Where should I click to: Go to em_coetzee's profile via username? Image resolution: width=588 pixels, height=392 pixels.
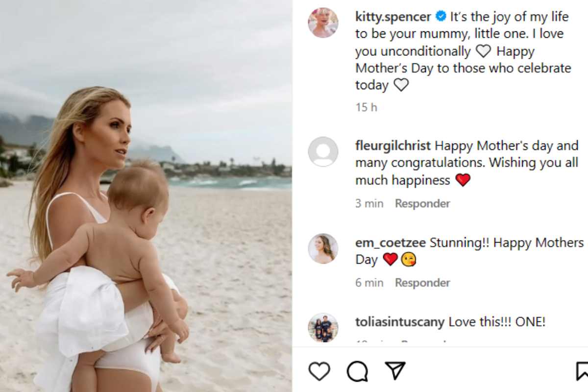pyautogui.click(x=391, y=243)
